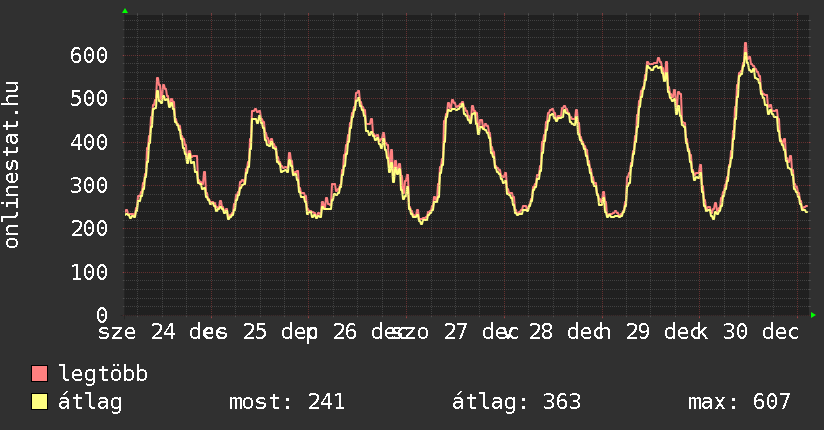The width and height of the screenshot is (824, 430).
Task: Select the átlag legend label text
Action: pos(91,402)
